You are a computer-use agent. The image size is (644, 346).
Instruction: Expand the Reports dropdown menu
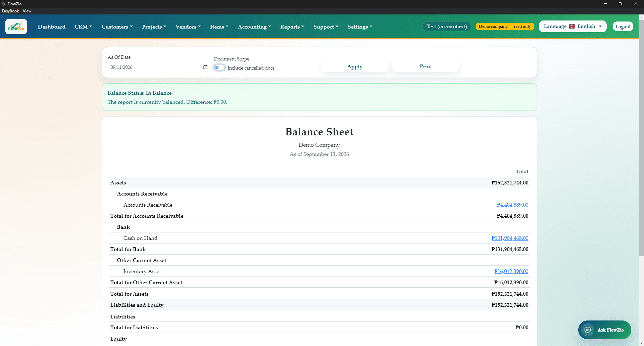pyautogui.click(x=292, y=27)
